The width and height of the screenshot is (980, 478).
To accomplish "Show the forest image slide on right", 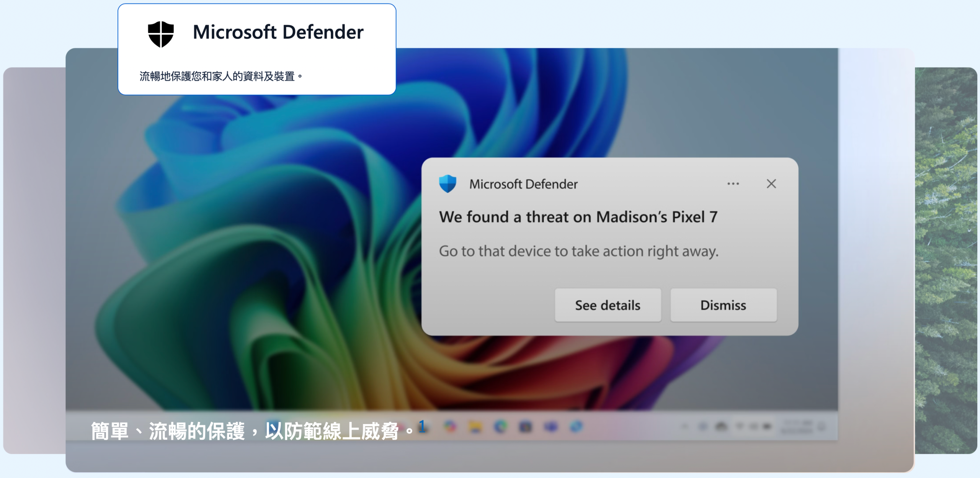I will (946, 260).
